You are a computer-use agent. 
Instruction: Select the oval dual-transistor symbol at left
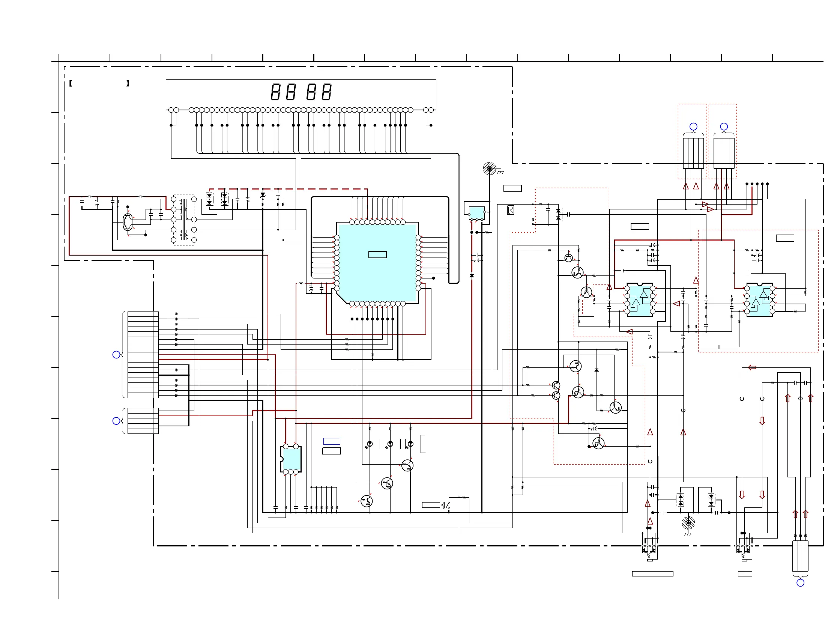click(x=128, y=222)
